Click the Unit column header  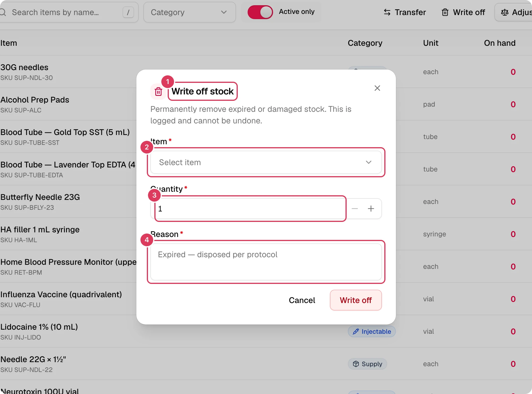point(431,43)
